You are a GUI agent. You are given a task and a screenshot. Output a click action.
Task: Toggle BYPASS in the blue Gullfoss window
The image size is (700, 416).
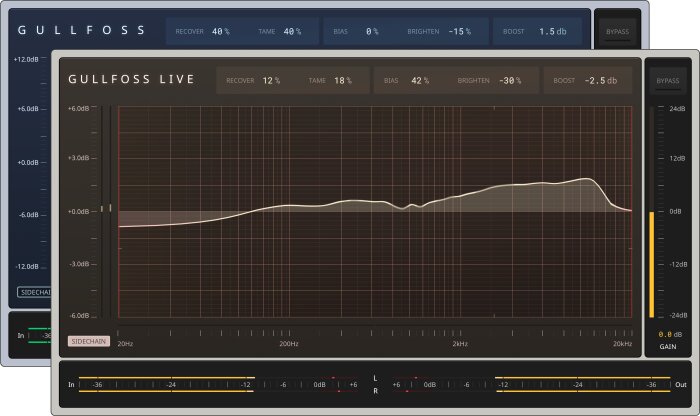pyautogui.click(x=617, y=32)
